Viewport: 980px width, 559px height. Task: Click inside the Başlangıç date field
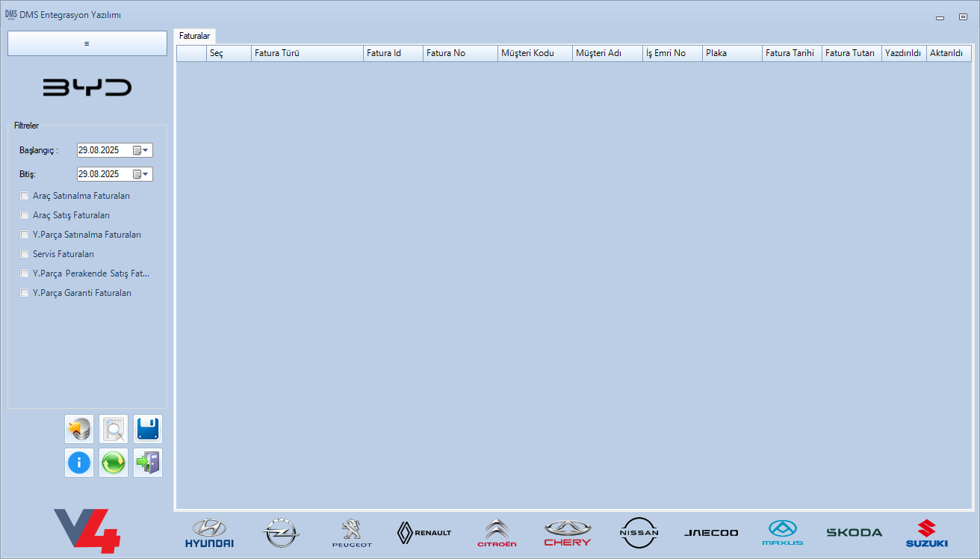point(103,150)
